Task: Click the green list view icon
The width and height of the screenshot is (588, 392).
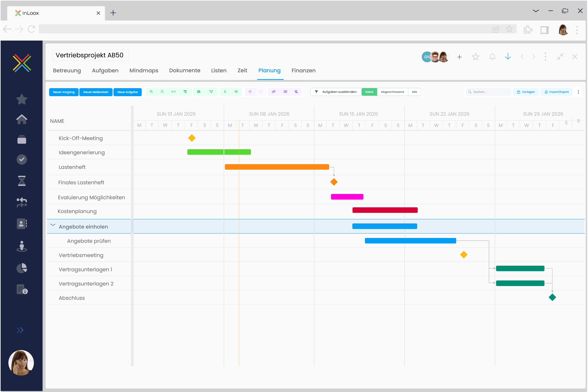Action: pos(236,92)
